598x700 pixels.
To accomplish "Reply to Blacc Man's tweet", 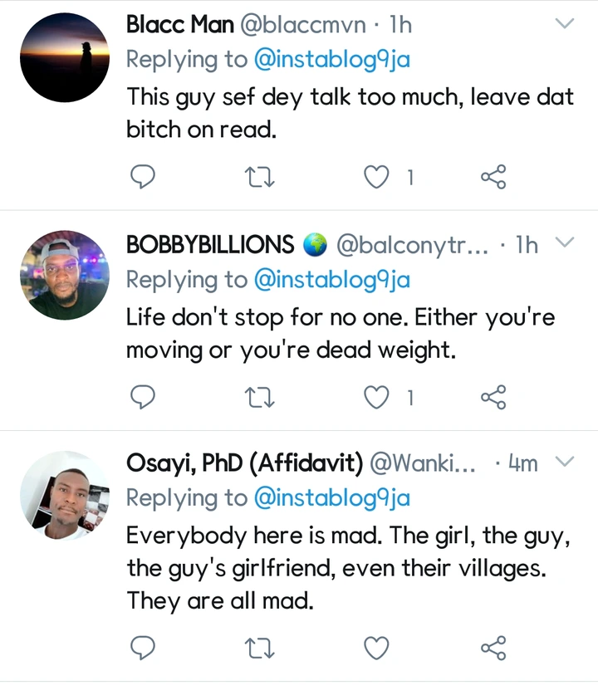I will [143, 176].
